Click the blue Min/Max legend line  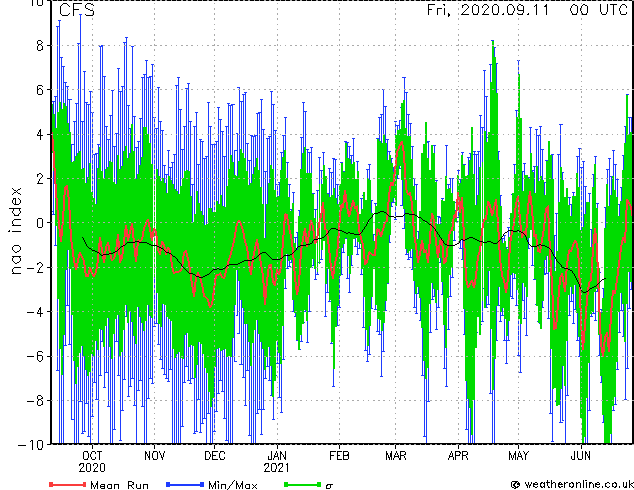[185, 484]
